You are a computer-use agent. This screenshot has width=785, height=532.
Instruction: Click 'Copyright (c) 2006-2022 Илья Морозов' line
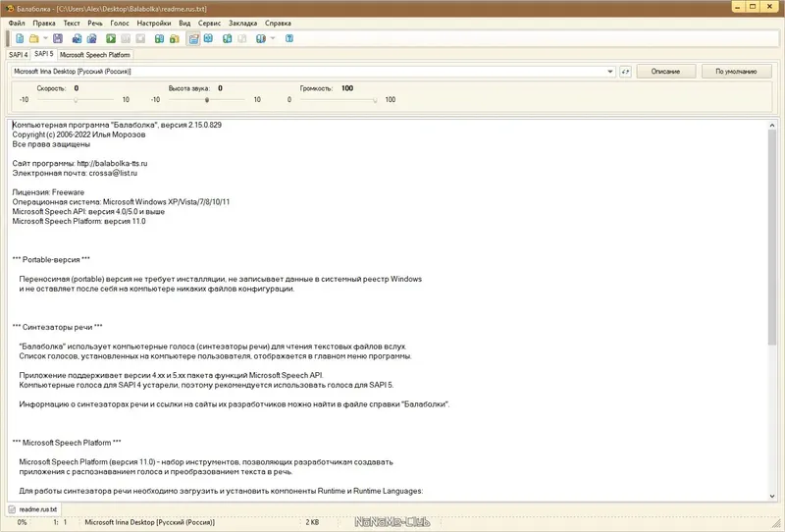click(78, 134)
